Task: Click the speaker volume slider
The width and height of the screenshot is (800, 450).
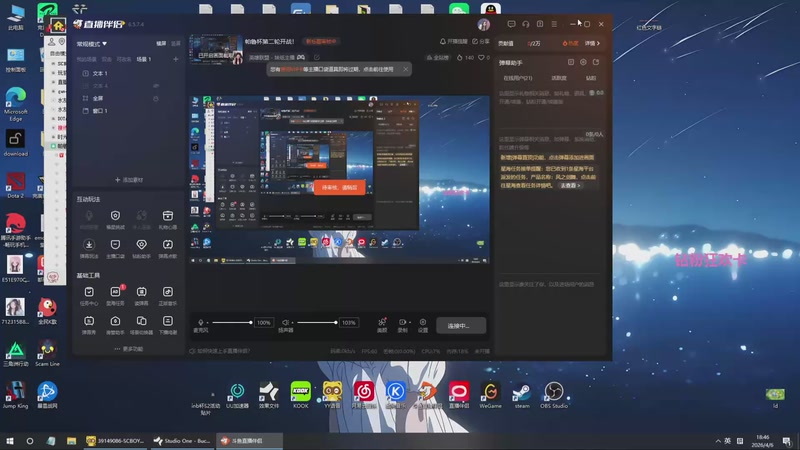Action: click(x=317, y=322)
